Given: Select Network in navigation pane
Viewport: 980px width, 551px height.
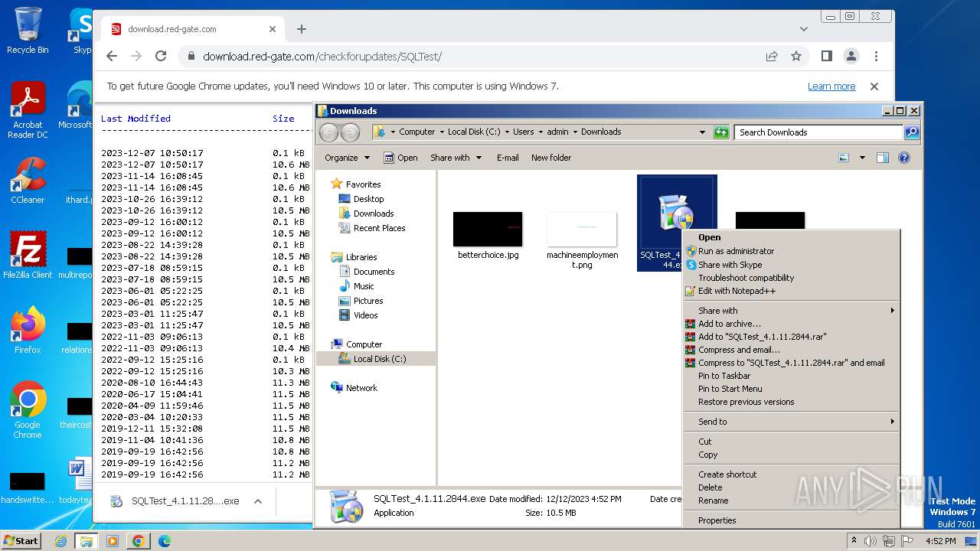Looking at the screenshot, I should point(361,388).
